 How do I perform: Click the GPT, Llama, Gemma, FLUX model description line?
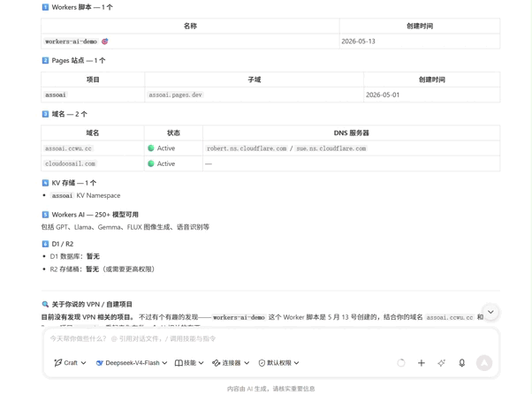(x=125, y=227)
